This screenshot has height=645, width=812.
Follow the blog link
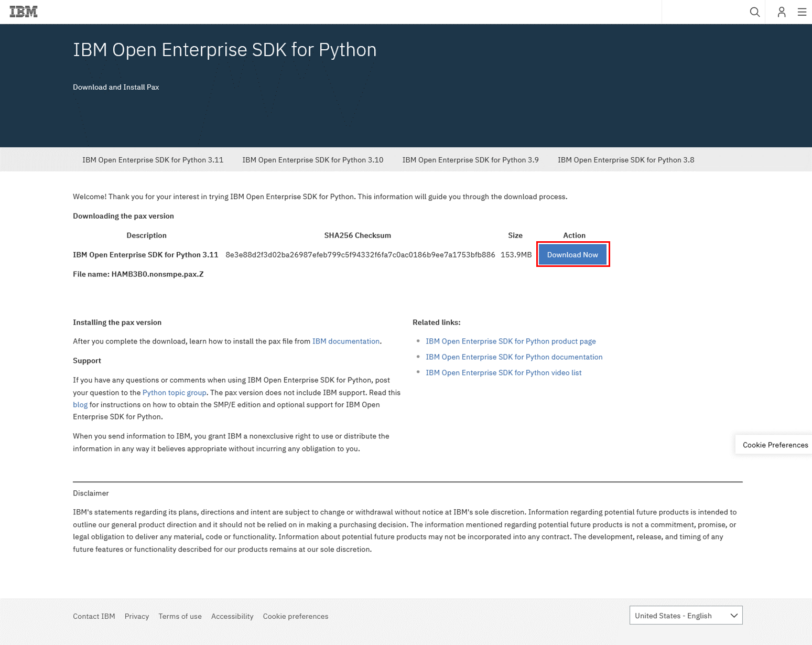tap(80, 405)
